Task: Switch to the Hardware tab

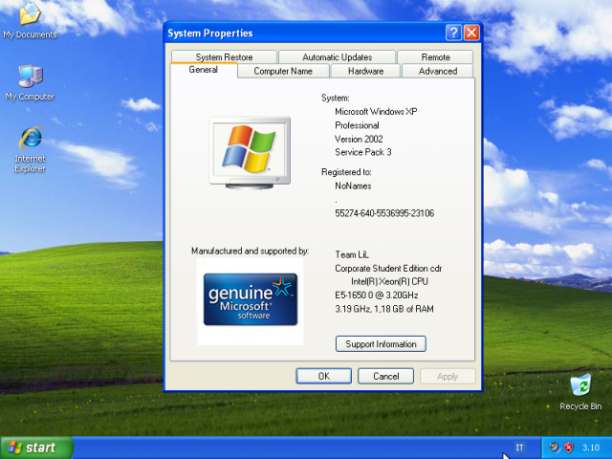Action: [366, 71]
